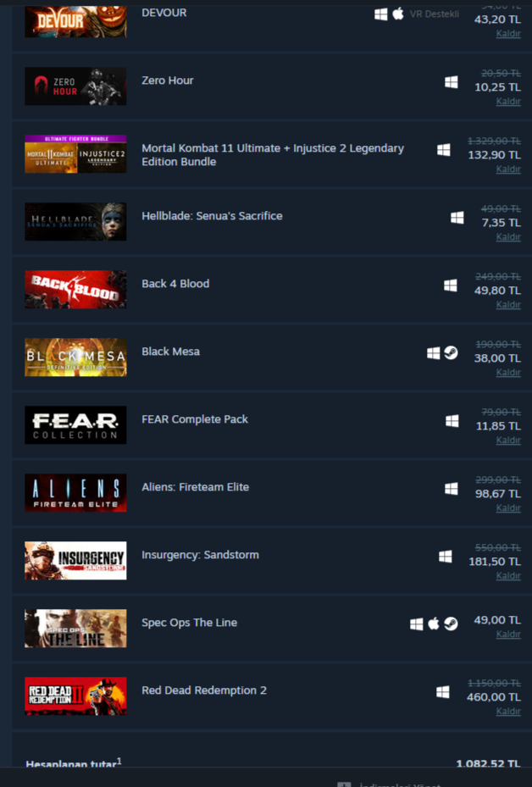Viewport: 532px width, 787px height.
Task: Click the Apple icon in DEVOUR row
Action: pos(398,14)
